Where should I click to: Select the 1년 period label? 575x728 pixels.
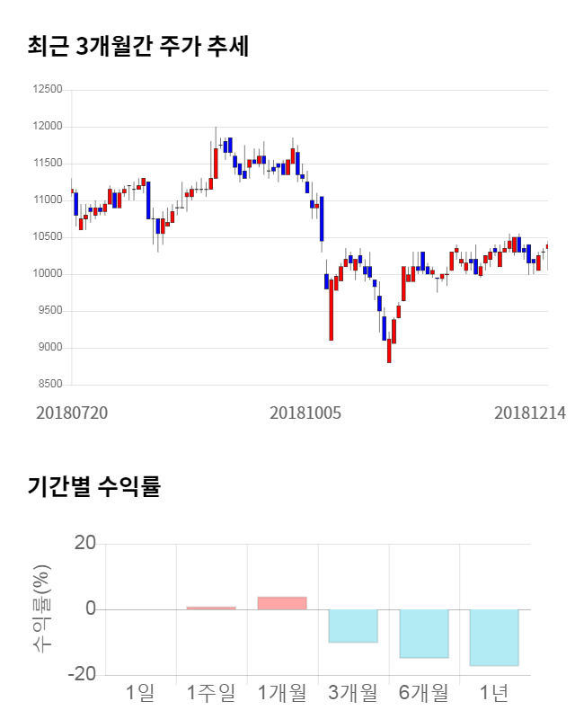(x=494, y=693)
